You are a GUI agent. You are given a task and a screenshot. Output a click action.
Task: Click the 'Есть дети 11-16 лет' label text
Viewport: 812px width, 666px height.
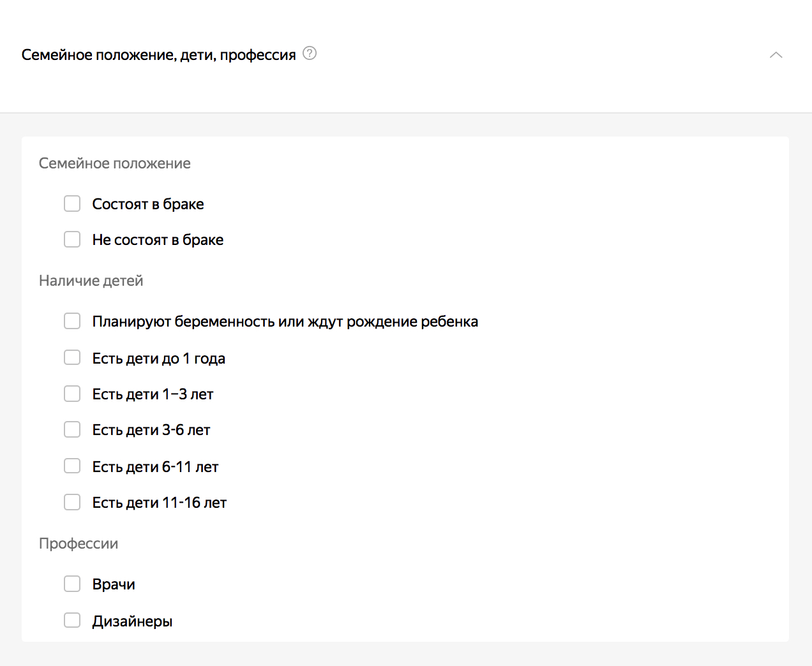(159, 503)
